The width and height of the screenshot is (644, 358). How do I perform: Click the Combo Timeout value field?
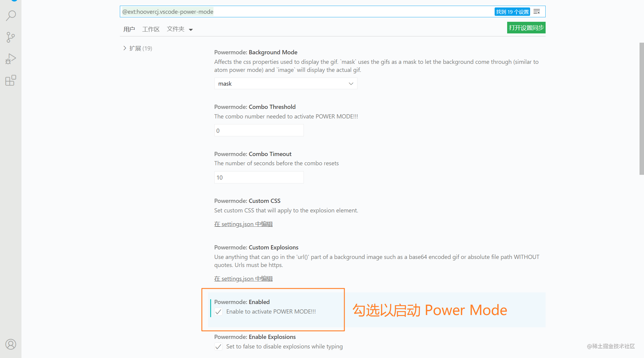pyautogui.click(x=259, y=177)
